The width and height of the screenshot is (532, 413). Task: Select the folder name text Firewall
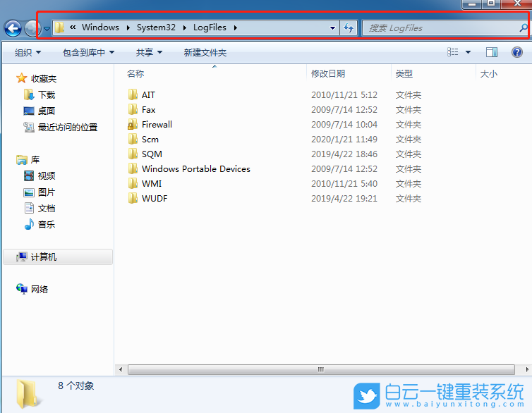click(x=157, y=124)
